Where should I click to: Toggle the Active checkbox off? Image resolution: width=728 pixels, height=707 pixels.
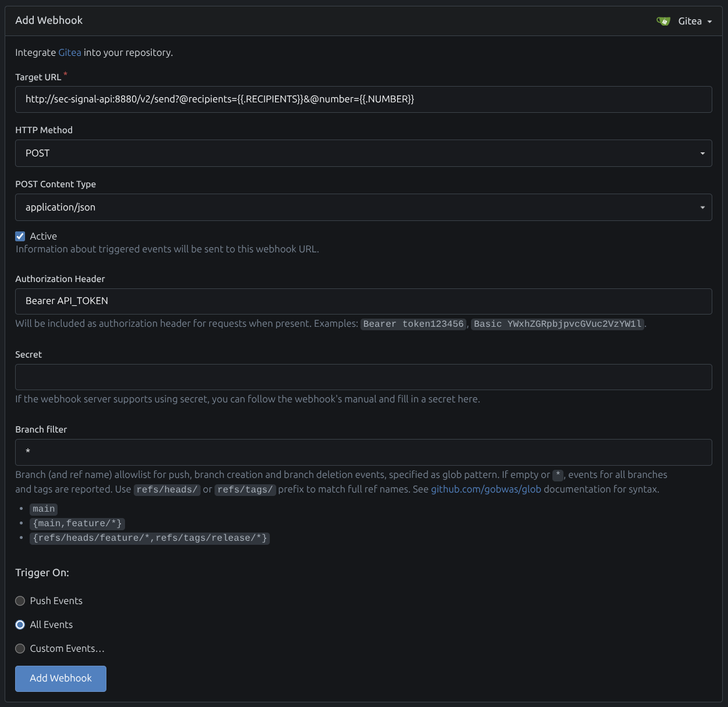point(20,236)
